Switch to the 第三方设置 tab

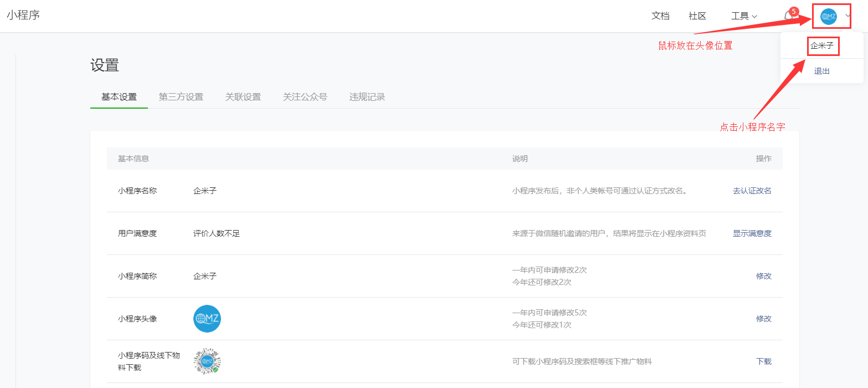(181, 96)
